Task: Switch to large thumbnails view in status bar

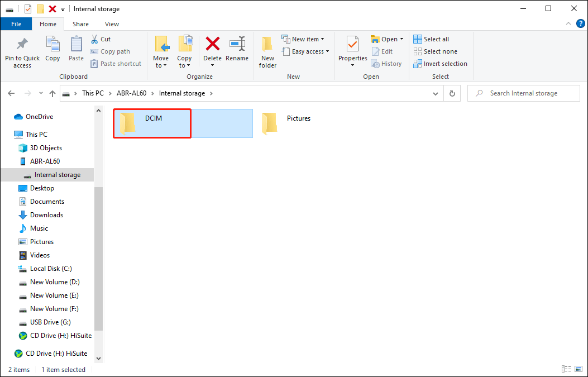Action: pos(578,369)
